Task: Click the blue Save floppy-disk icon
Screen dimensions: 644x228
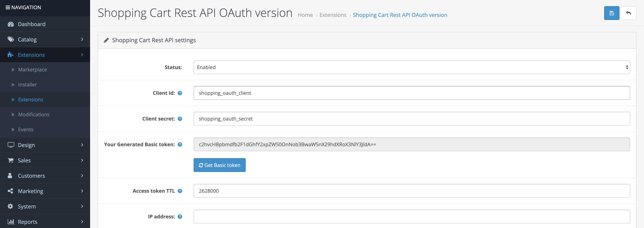Action: pyautogui.click(x=611, y=13)
